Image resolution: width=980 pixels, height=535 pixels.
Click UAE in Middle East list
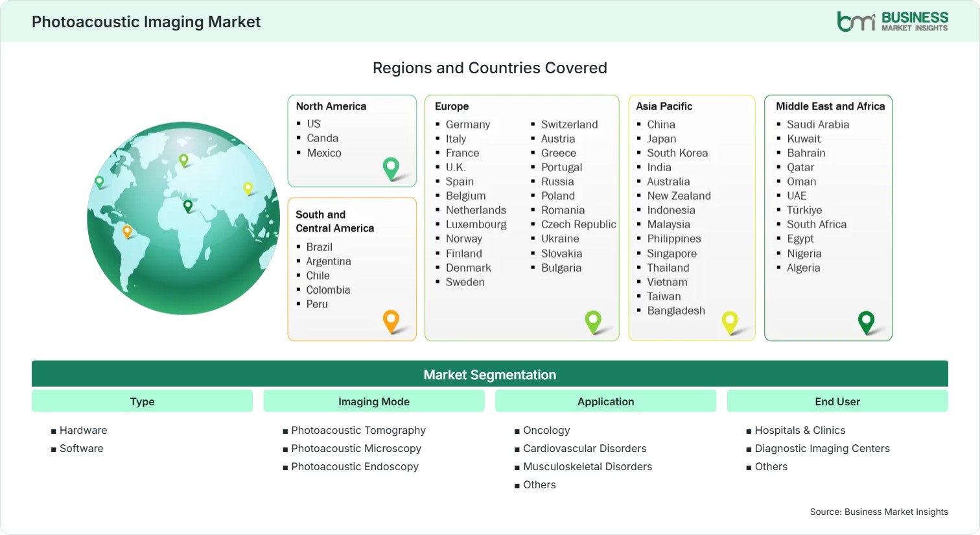tap(797, 196)
